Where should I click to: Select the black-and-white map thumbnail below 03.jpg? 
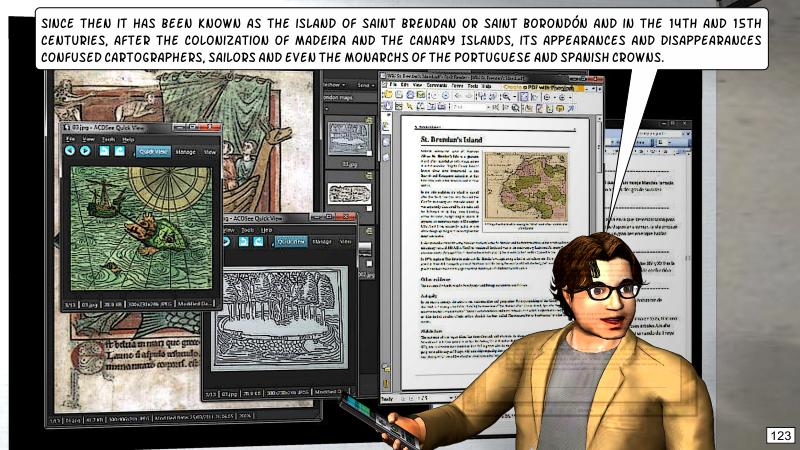[349, 194]
